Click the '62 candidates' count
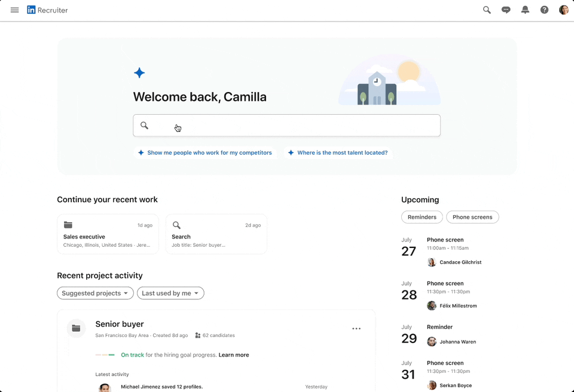Viewport: 574px width, 392px height. click(219, 335)
